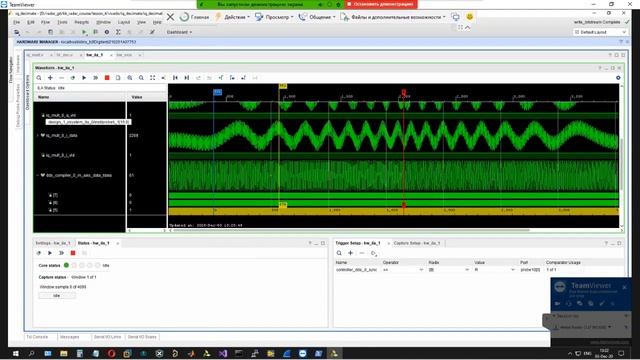Viewport: 640px width, 360px height.
Task: Click the blue cursor marker on the time ruler
Action: 218,92
